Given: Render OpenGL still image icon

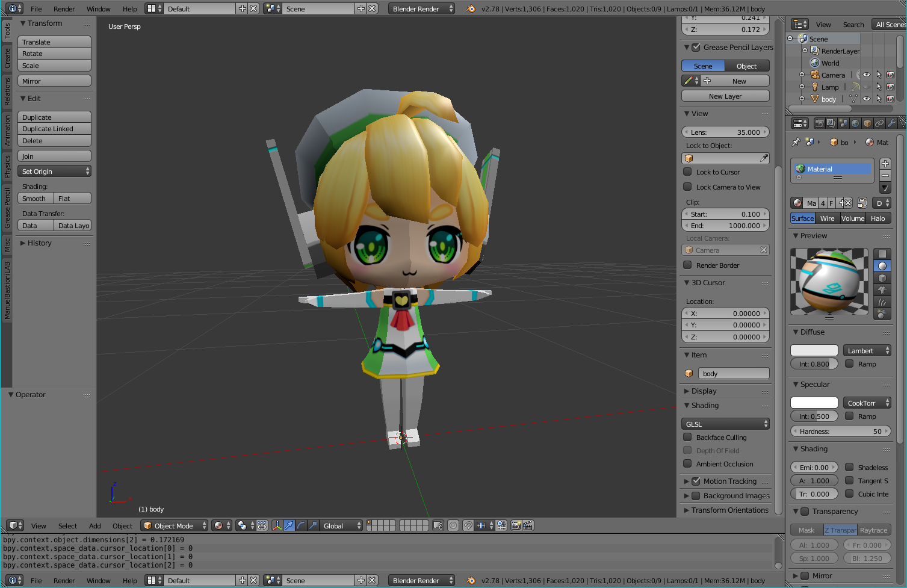Looking at the screenshot, I should click(516, 525).
